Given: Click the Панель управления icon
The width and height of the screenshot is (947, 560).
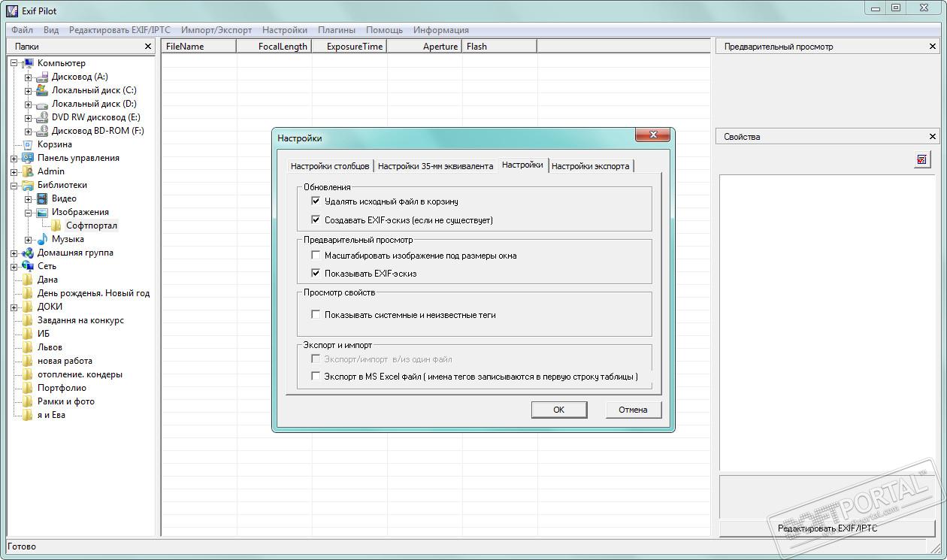Looking at the screenshot, I should coord(28,158).
